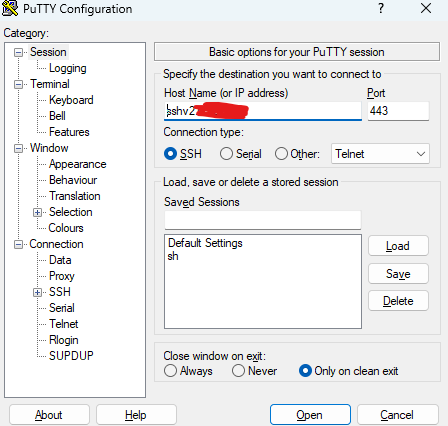Open the Other connection type dropdown
Image resolution: width=448 pixels, height=426 pixels.
coord(380,154)
